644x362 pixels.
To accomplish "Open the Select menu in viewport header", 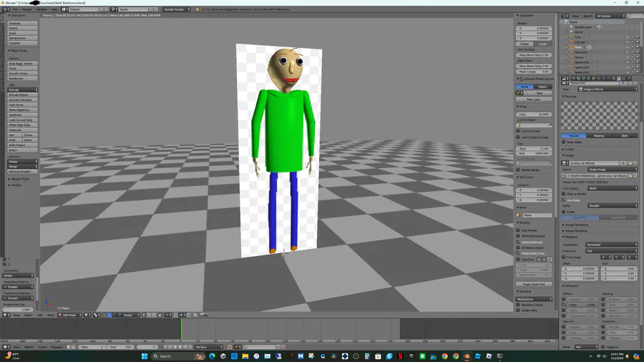I will [x=29, y=315].
